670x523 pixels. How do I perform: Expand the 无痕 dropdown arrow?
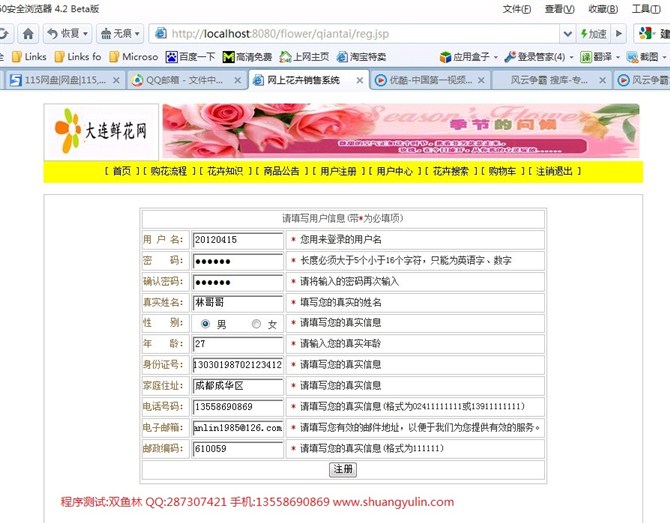click(x=138, y=34)
